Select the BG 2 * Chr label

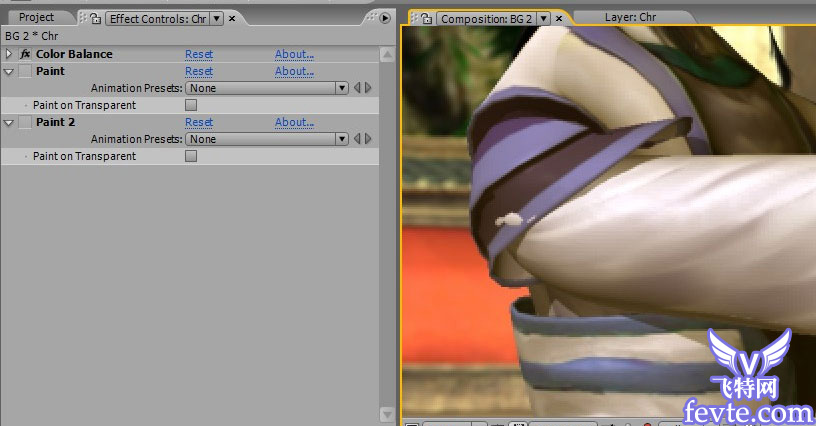(x=31, y=36)
